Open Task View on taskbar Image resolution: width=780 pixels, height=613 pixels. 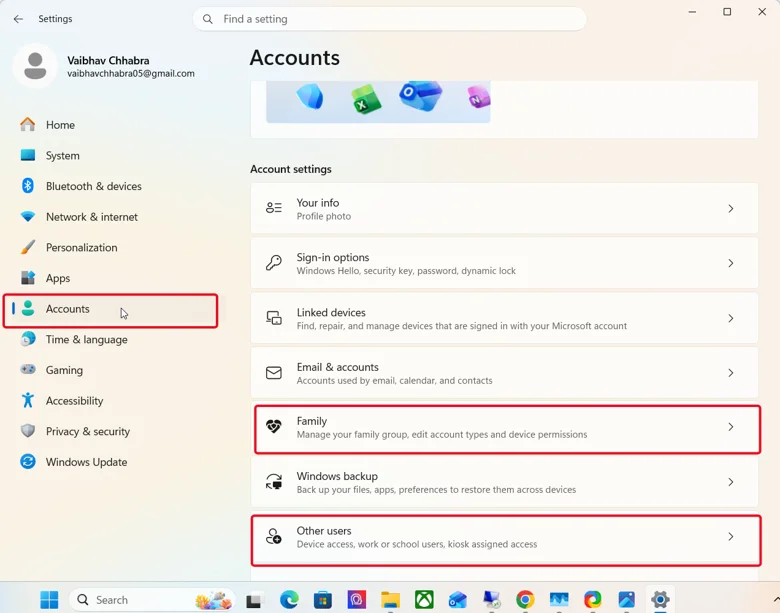coord(254,600)
